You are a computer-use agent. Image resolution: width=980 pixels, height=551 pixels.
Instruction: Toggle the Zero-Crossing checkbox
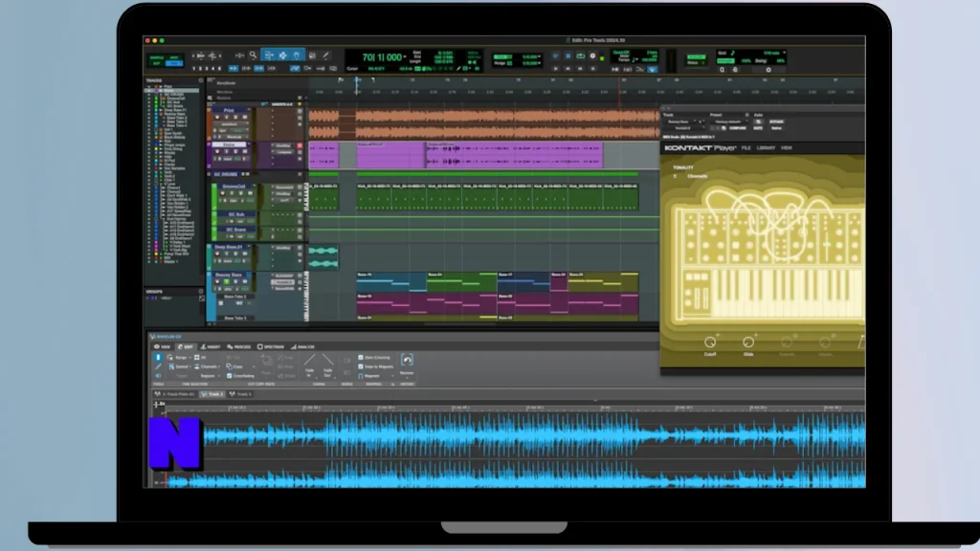tap(361, 358)
